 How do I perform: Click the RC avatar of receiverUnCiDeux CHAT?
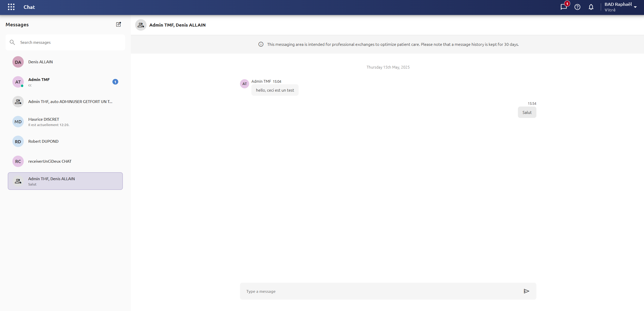(18, 161)
